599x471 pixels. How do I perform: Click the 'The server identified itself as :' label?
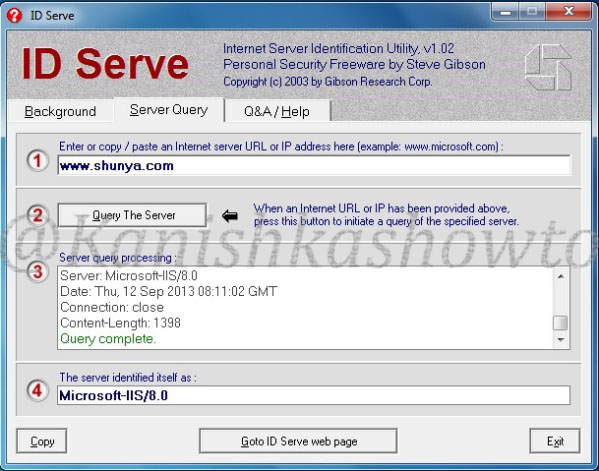[x=128, y=377]
